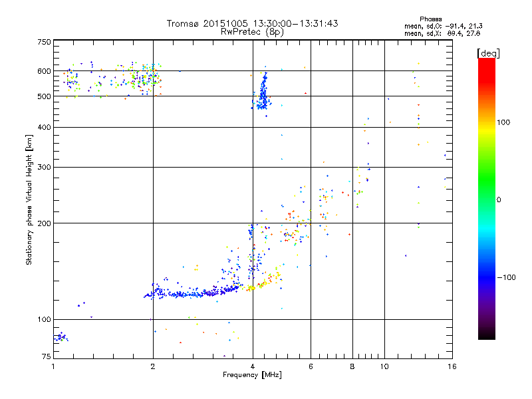Click the x-axis '6' tick label
Image resolution: width=532 pixels, height=399 pixels.
pos(311,366)
